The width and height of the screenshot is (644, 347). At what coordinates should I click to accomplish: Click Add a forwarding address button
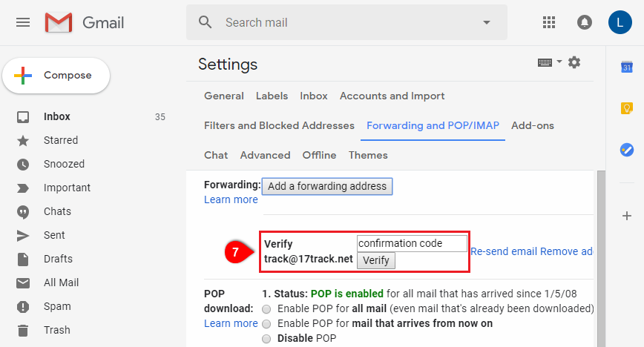(x=327, y=186)
